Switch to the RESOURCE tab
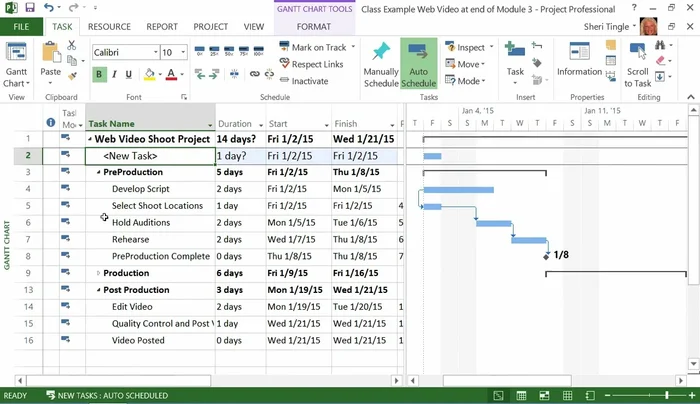 pyautogui.click(x=109, y=27)
